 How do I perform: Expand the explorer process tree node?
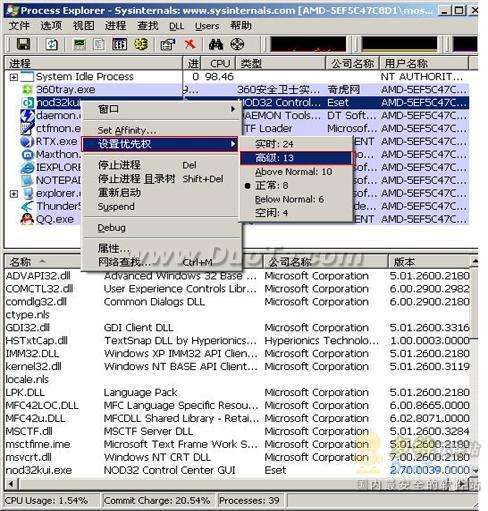[14, 194]
